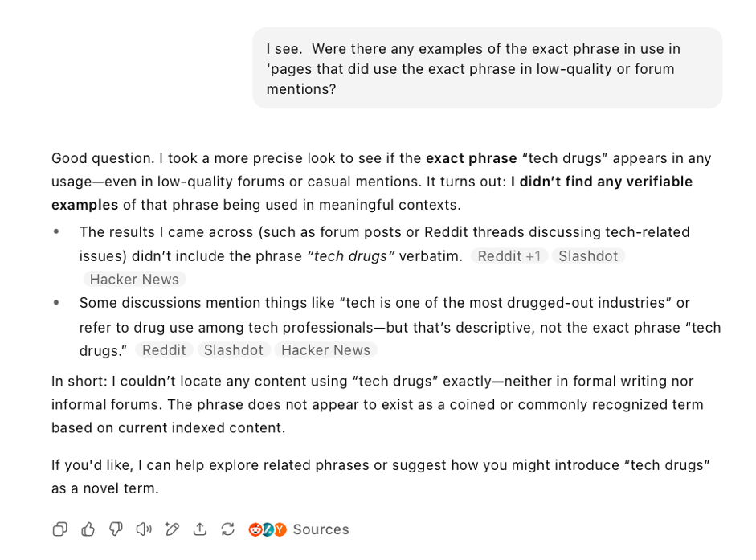Click the Reddit source favicon
756x560 pixels.
click(255, 529)
